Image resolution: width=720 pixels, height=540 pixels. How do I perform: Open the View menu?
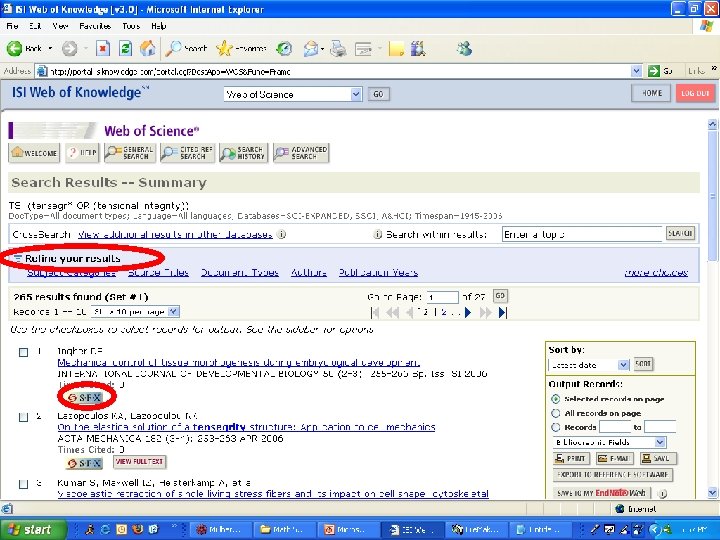[x=60, y=26]
